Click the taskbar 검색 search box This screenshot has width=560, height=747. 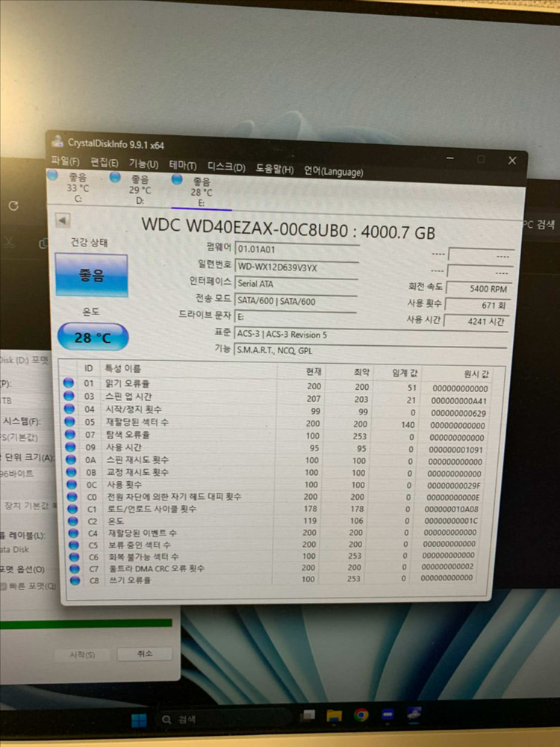(x=224, y=719)
